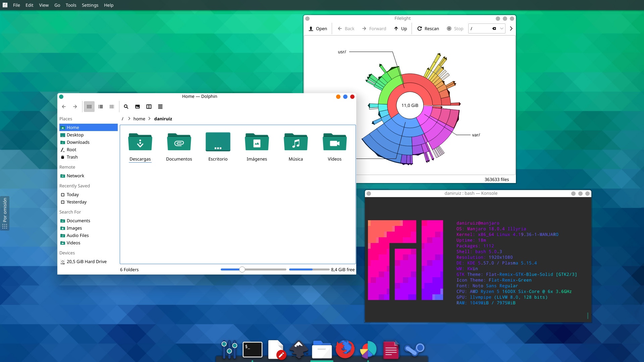644x362 pixels.
Task: Expand breadcrumb chevron after home
Action: click(150, 119)
